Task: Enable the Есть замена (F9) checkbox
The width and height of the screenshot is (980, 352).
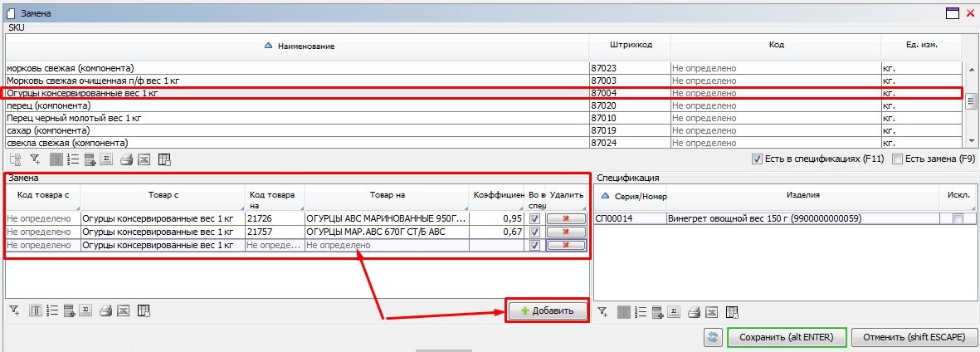Action: (896, 159)
